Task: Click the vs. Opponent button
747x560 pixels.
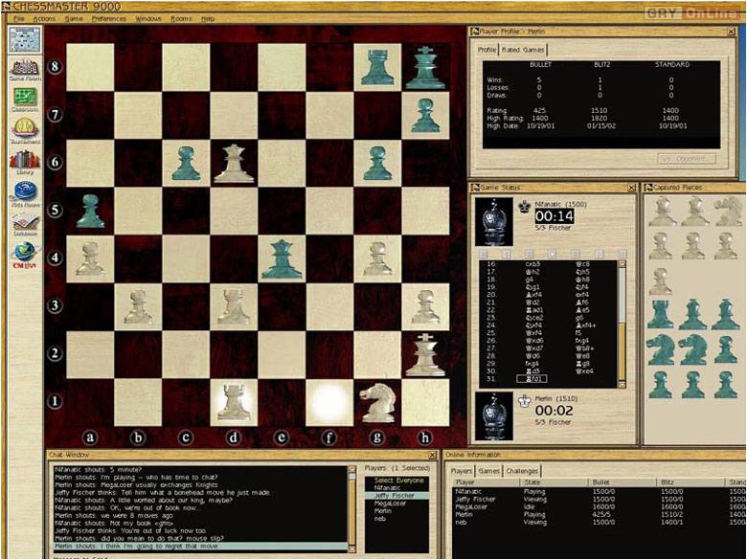Action: (687, 159)
